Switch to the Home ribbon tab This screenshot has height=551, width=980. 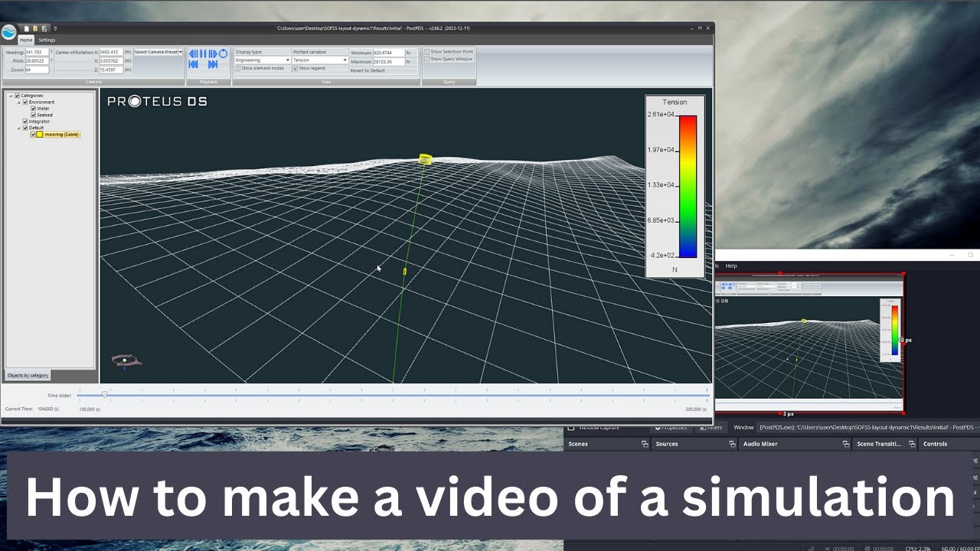pyautogui.click(x=26, y=40)
